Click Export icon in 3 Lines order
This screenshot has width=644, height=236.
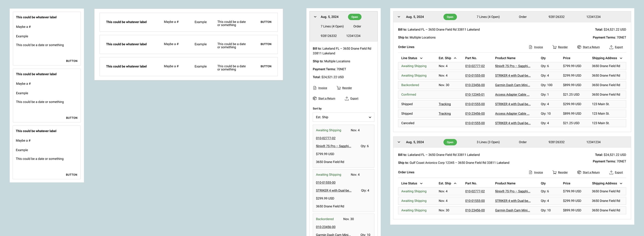(x=611, y=172)
